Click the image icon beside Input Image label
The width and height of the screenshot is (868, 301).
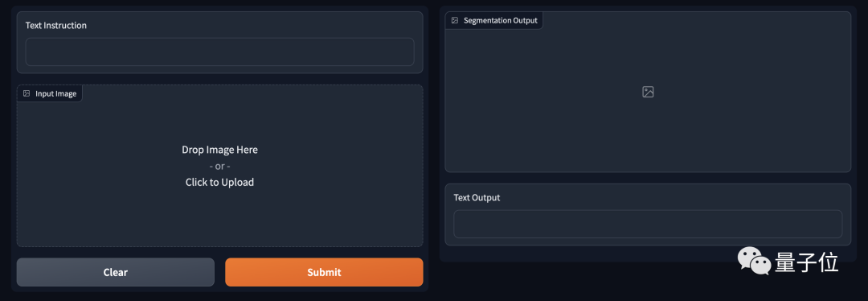point(27,93)
